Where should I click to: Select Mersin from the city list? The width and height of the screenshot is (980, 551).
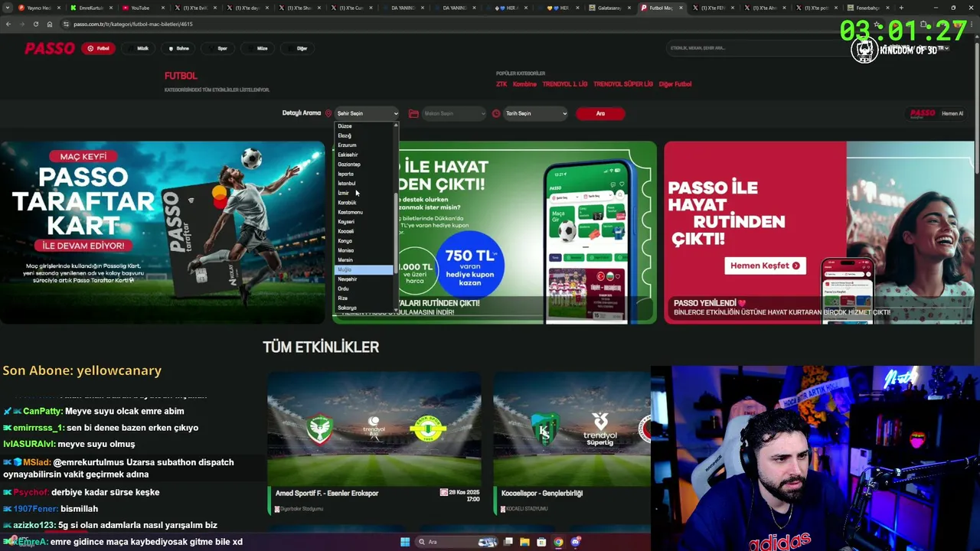[x=364, y=260]
